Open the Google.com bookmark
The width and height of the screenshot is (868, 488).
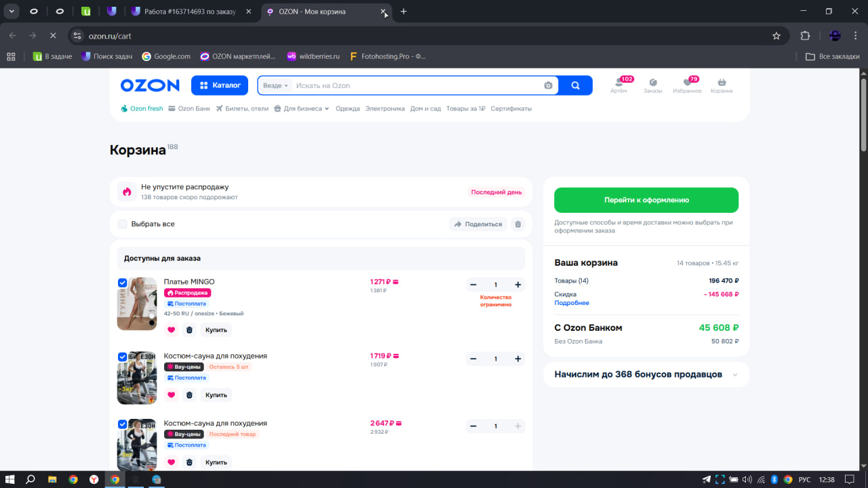pyautogui.click(x=166, y=56)
